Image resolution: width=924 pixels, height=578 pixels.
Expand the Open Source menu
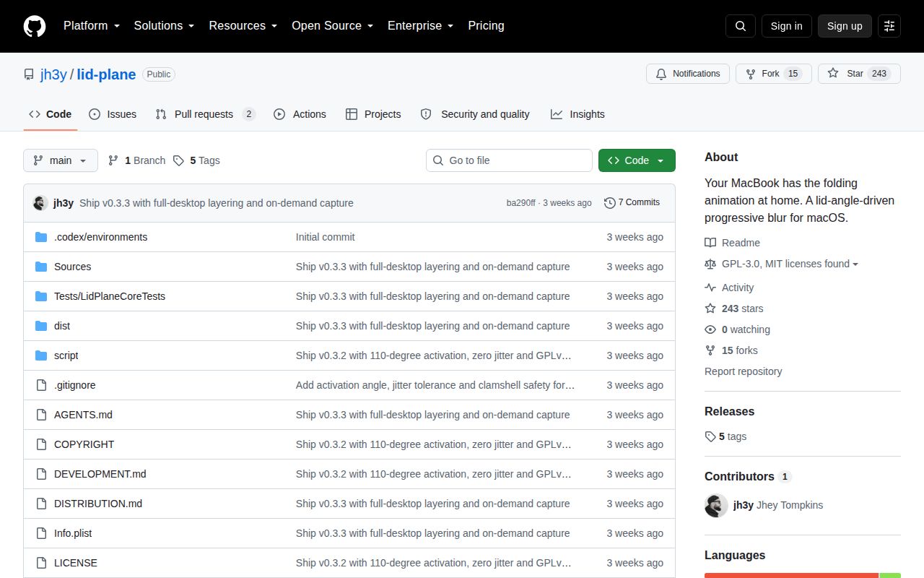332,26
